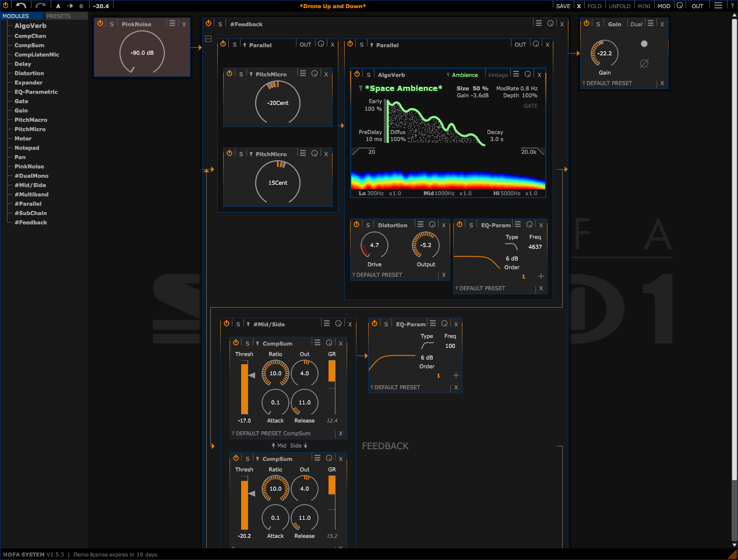Click the AlgoVerb module dial icon
This screenshot has height=560, width=738.
[x=528, y=74]
